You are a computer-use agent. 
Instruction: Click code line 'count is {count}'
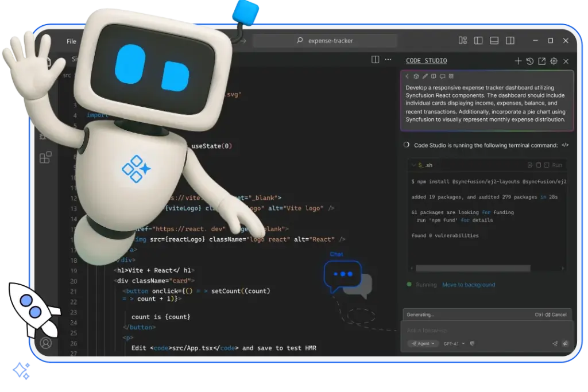coord(161,317)
